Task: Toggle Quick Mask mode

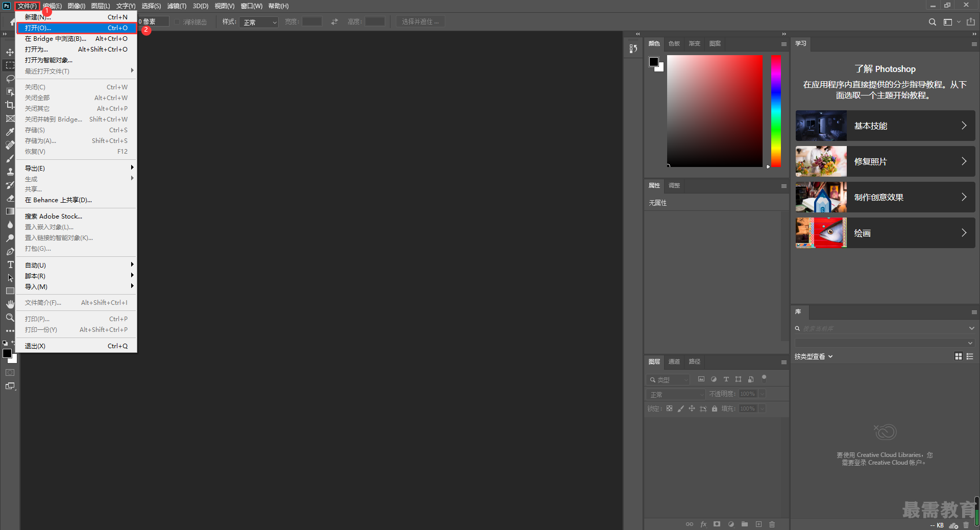Action: (x=10, y=373)
